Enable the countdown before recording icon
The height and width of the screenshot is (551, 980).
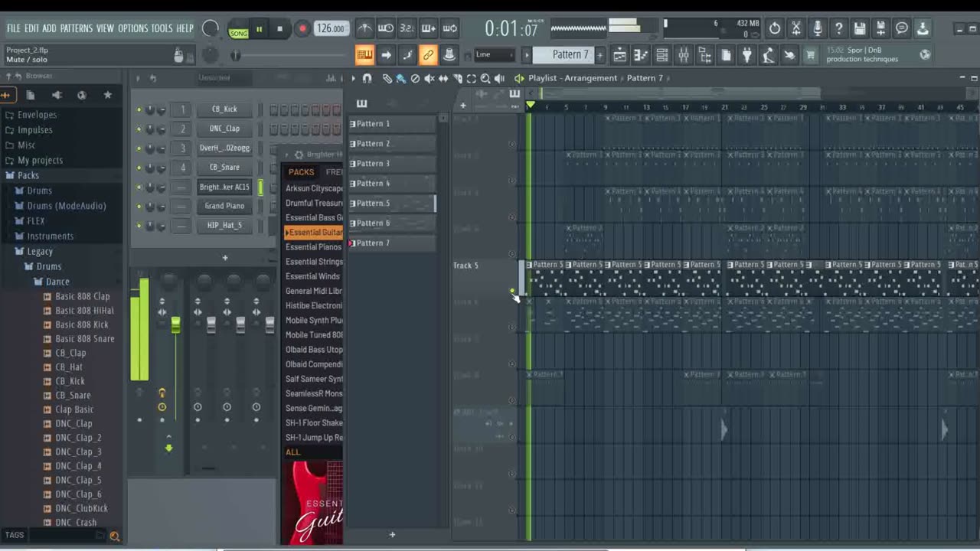click(x=407, y=29)
